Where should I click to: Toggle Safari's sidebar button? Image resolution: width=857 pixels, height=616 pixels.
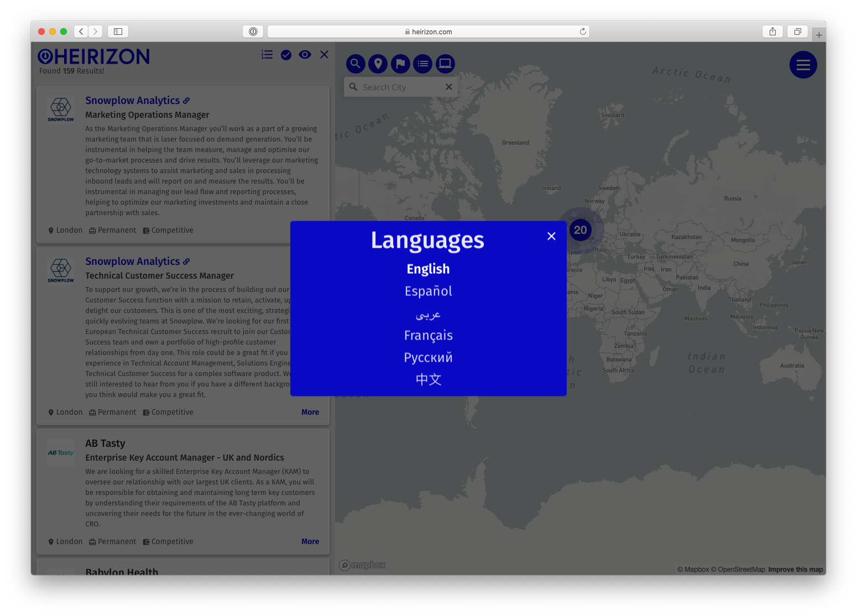(x=118, y=32)
